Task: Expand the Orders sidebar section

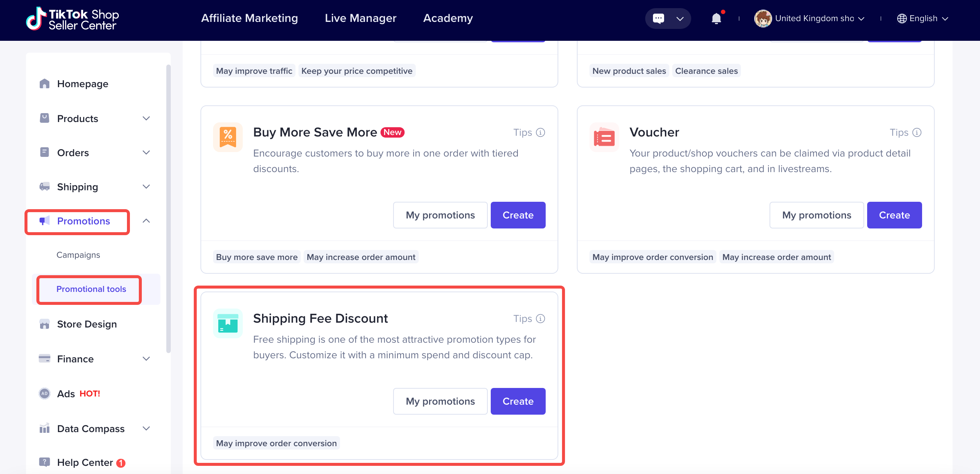Action: tap(146, 152)
